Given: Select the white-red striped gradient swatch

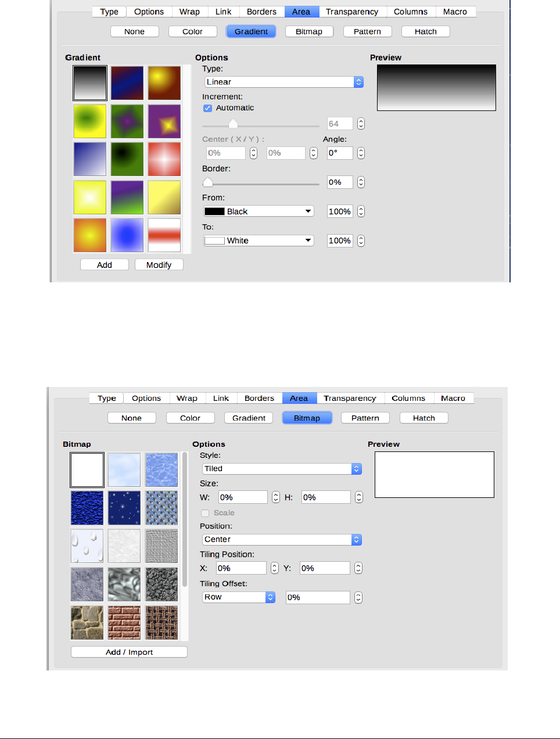Looking at the screenshot, I should (164, 235).
